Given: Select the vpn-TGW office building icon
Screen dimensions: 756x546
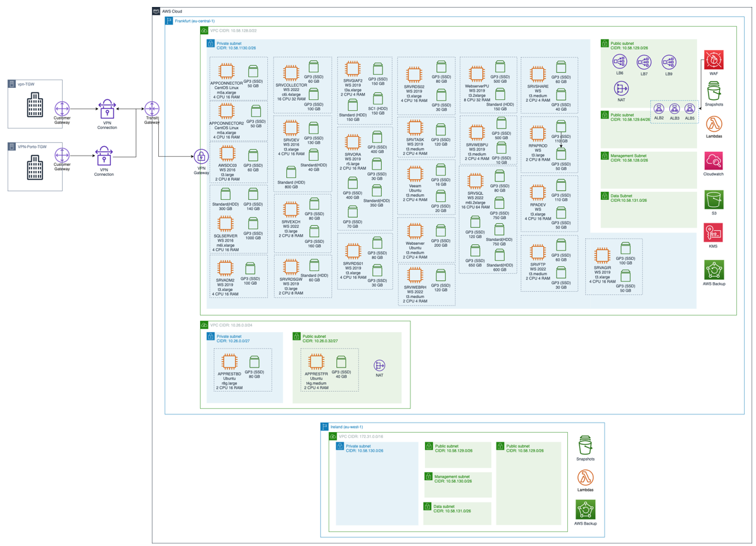Looking at the screenshot, I should pos(35,105).
